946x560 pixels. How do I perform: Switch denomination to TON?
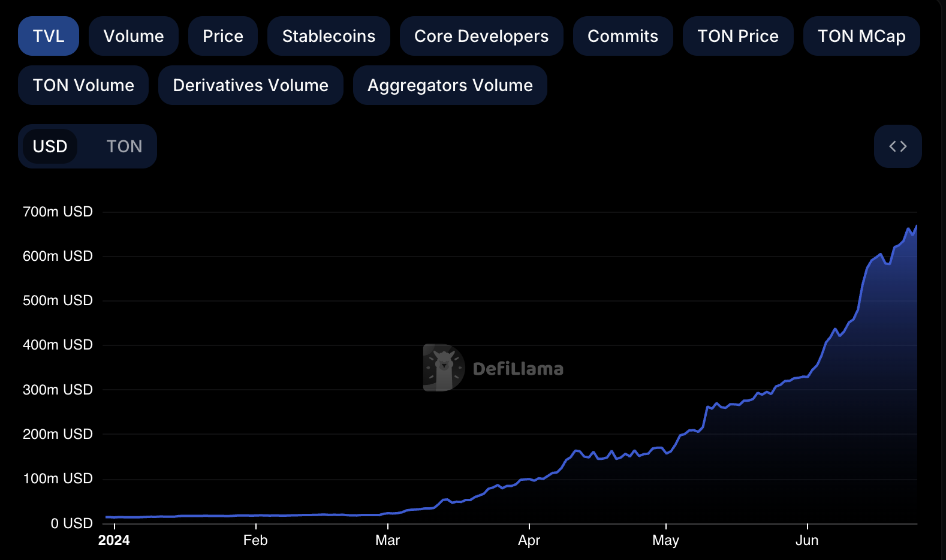124,146
